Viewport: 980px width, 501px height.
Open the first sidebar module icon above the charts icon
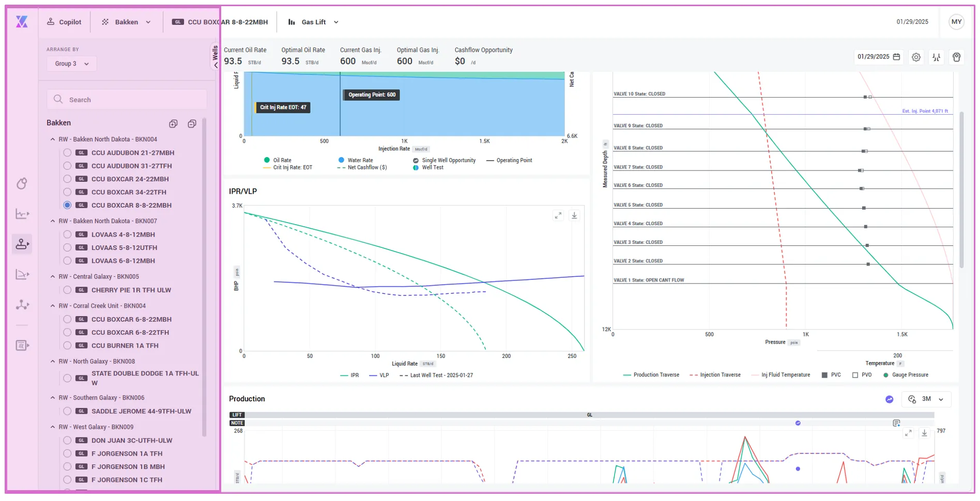point(22,183)
